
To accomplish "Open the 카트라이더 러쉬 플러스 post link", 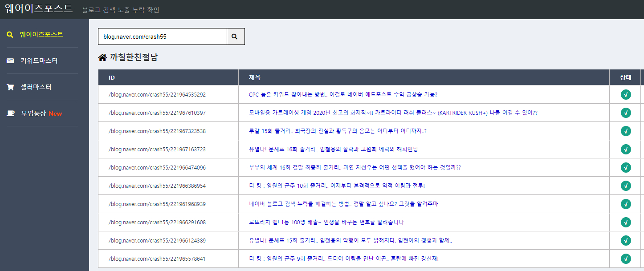I will click(x=393, y=113).
